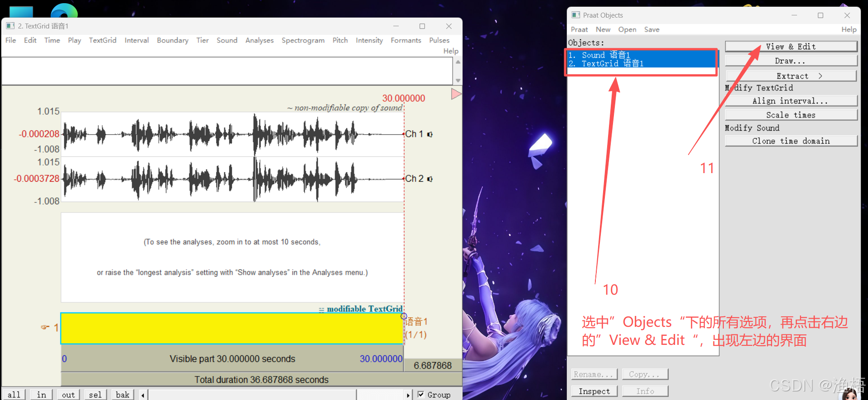The width and height of the screenshot is (868, 400).
Task: Play the remaining 6.687868 seconds segment
Action: pyautogui.click(x=433, y=366)
